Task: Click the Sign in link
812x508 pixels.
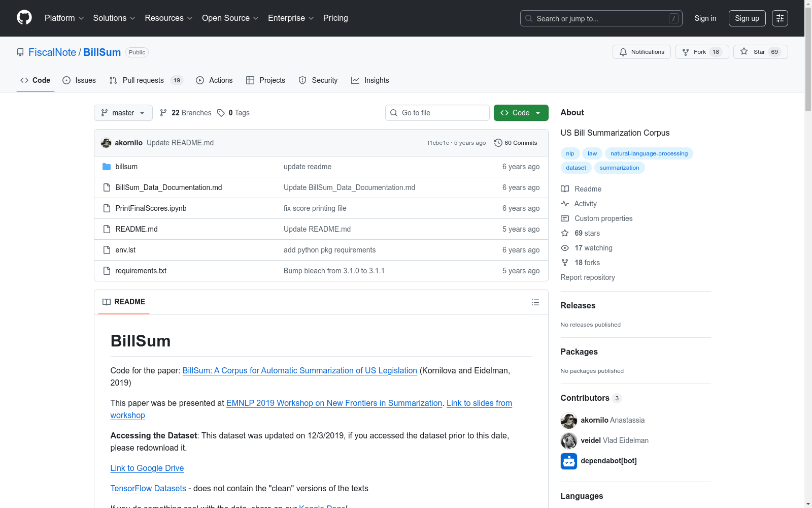Action: [705, 18]
